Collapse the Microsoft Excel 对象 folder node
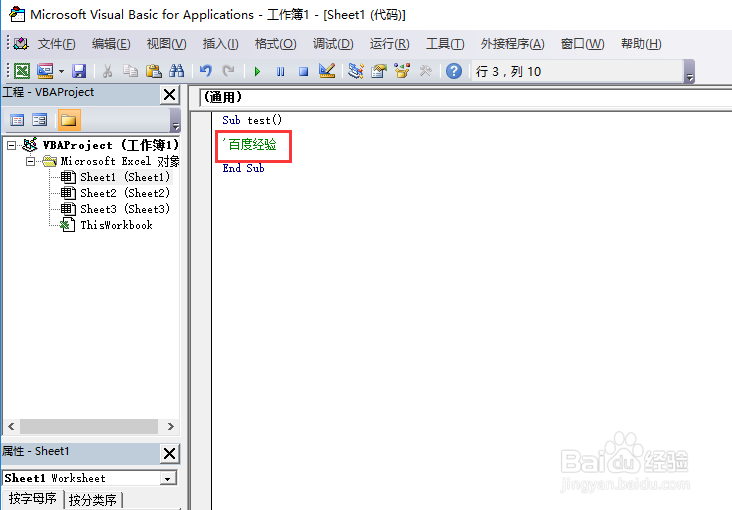The image size is (732, 510). (30, 162)
